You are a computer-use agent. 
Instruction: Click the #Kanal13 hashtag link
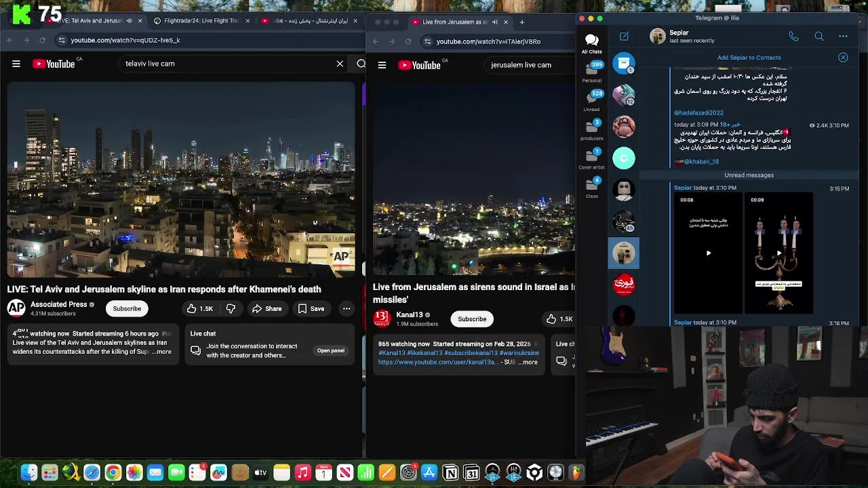click(392, 353)
